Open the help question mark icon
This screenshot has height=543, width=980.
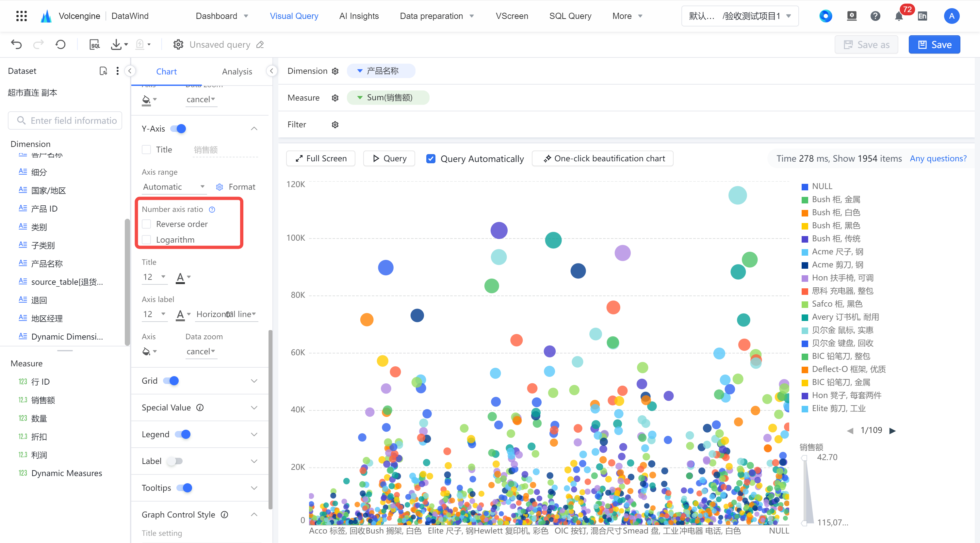coord(875,16)
